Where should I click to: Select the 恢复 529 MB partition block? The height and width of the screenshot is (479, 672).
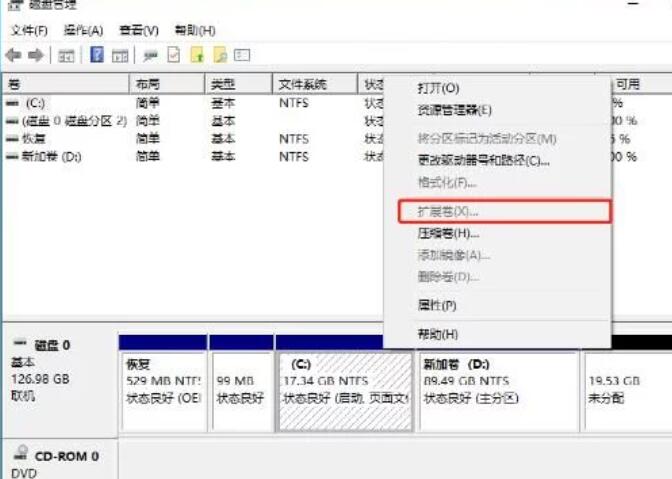tap(162, 390)
